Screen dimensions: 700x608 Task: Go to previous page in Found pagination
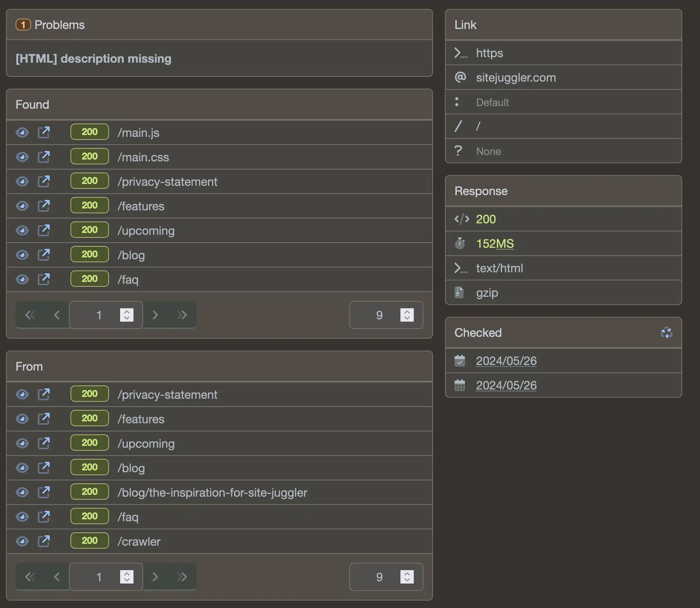pyautogui.click(x=56, y=315)
